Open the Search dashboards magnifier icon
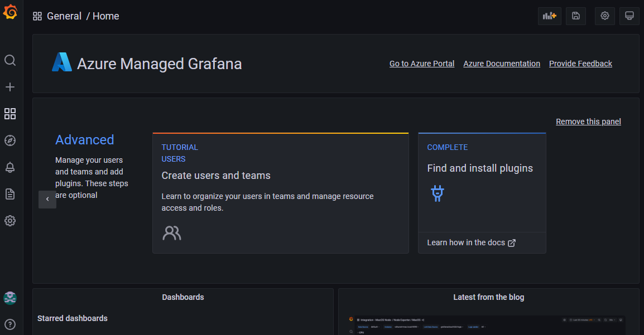This screenshot has width=644, height=335. (x=10, y=60)
